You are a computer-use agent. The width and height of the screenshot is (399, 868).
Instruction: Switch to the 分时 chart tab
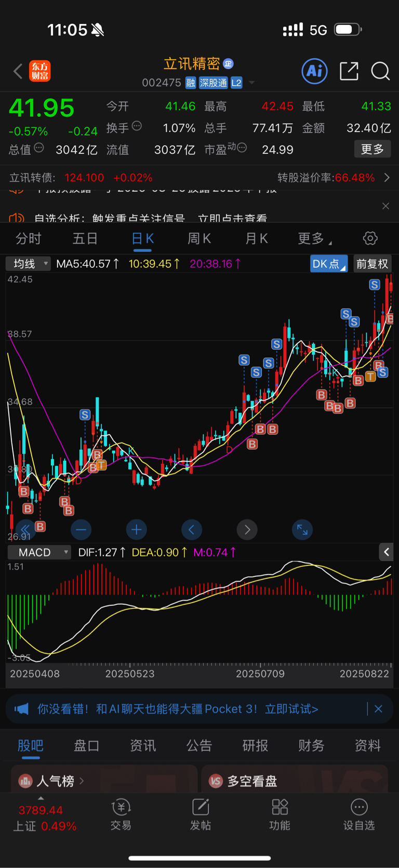tap(29, 239)
